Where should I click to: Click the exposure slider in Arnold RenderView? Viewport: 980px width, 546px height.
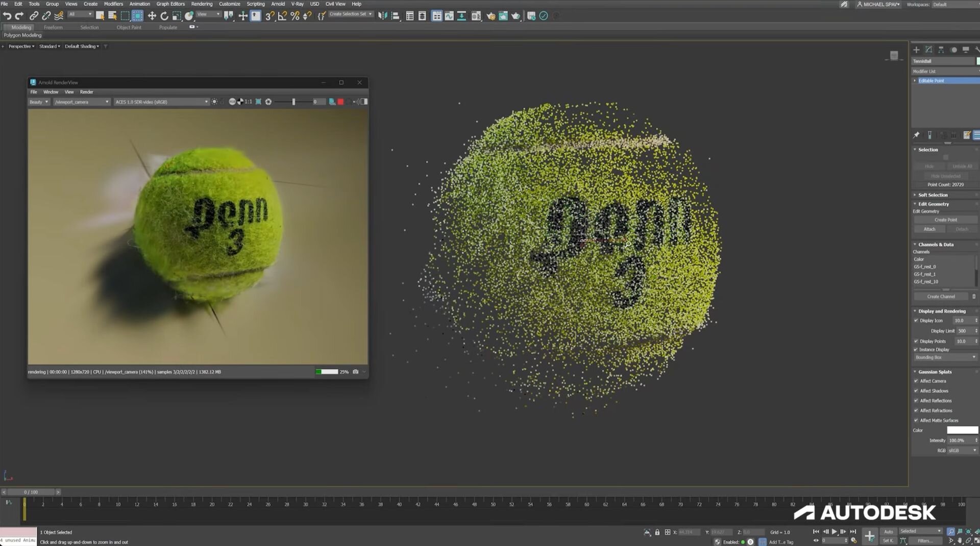click(293, 102)
